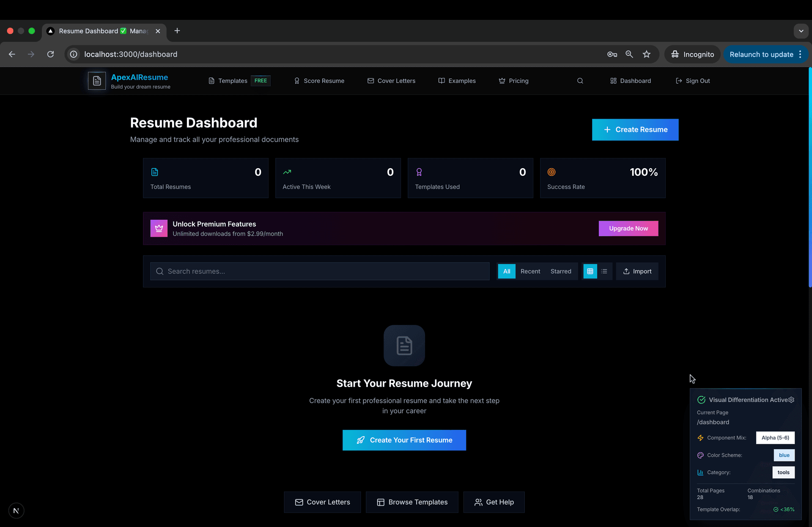Open the password key icon
Viewport: 812px width, 527px height.
612,54
